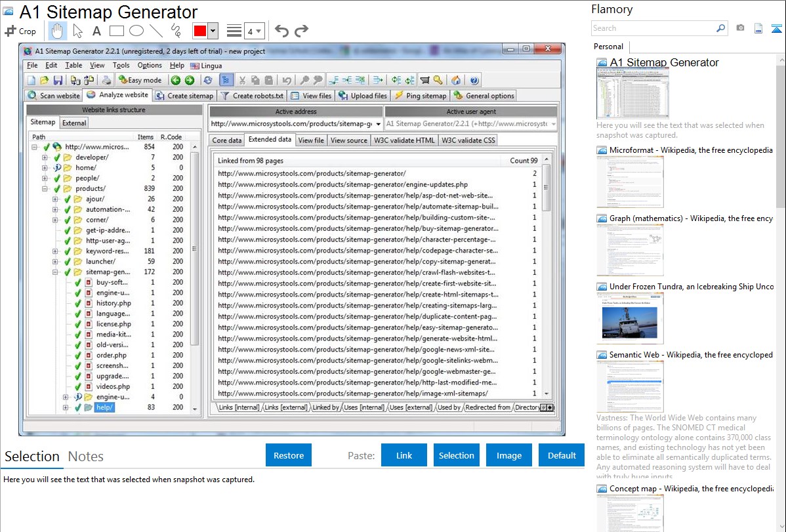This screenshot has height=532, width=786.
Task: Open the General options tab
Action: pos(484,96)
